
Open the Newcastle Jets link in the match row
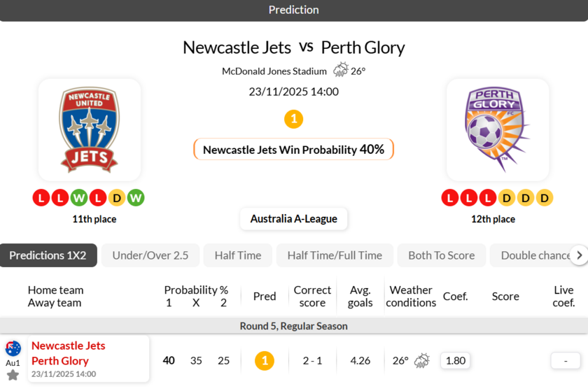point(68,346)
